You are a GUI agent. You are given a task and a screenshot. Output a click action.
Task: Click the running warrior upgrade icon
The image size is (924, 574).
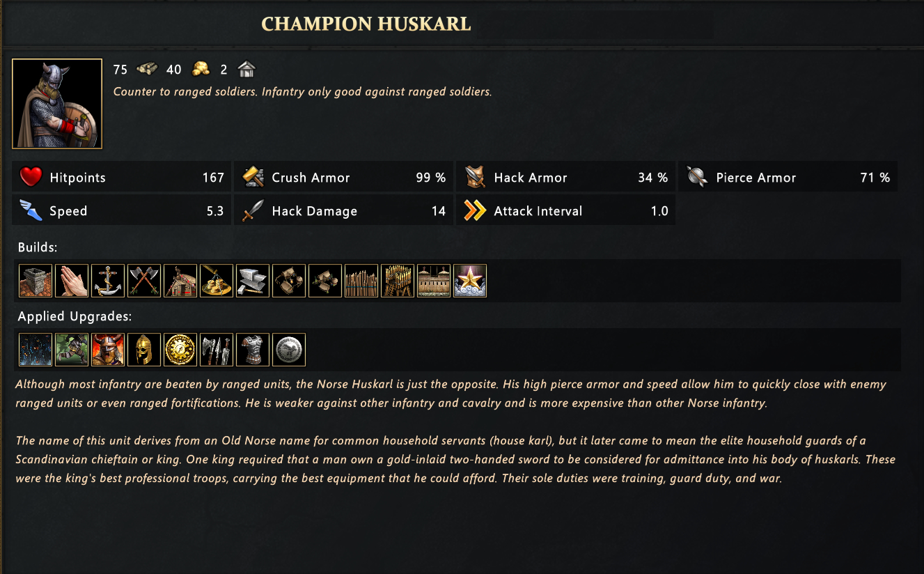(72, 350)
